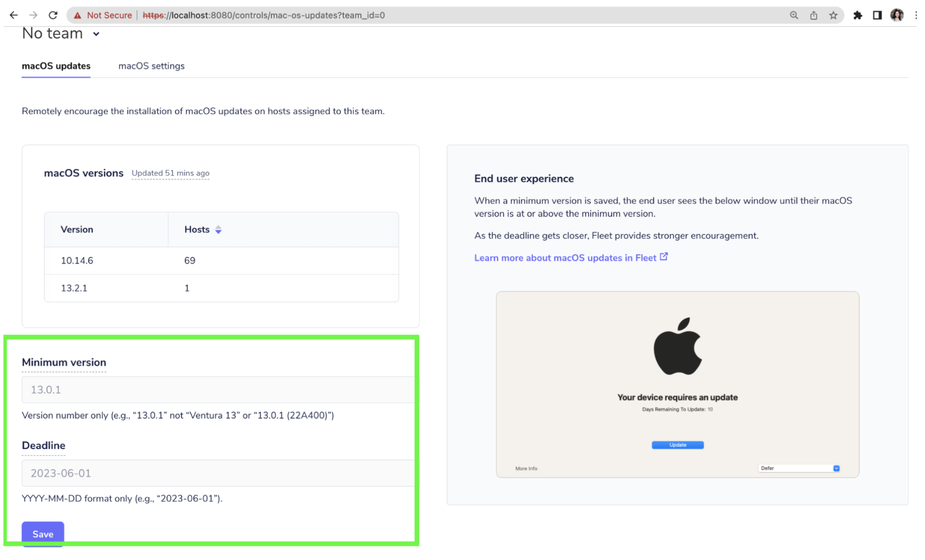This screenshot has width=925, height=560.
Task: Select the macOS updates tab
Action: [x=56, y=66]
